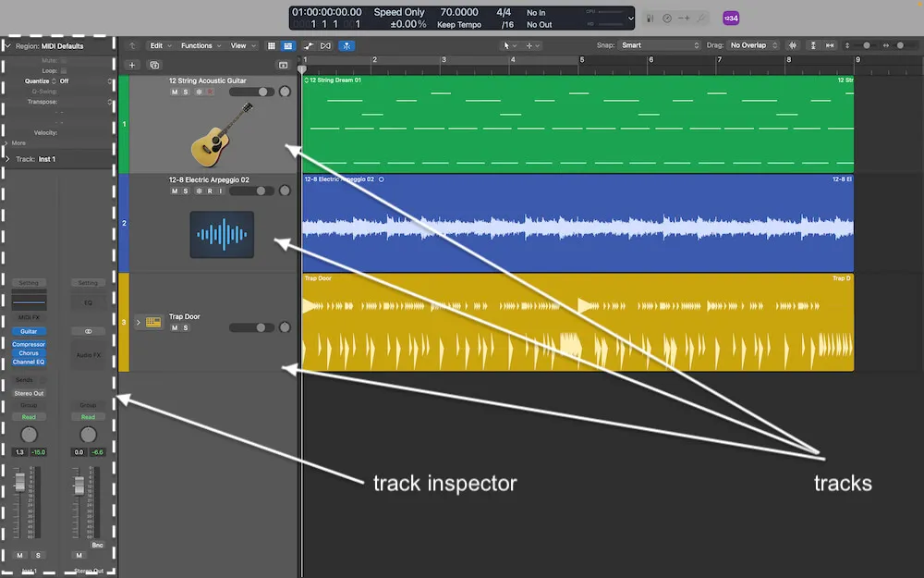924x578 pixels.
Task: Click the Add Track plus icon
Action: click(131, 66)
